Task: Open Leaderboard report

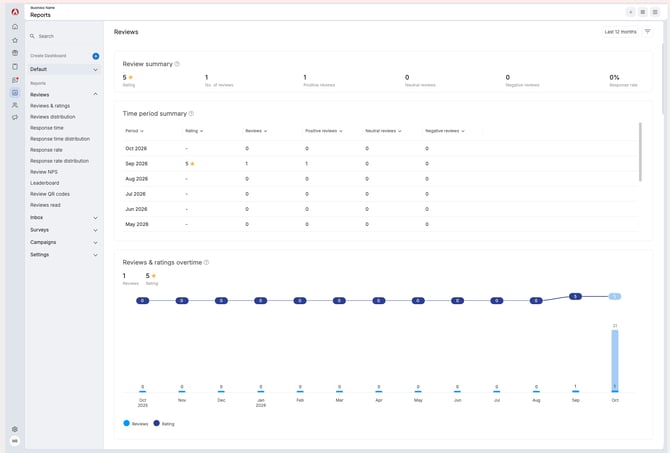Action: coord(44,183)
